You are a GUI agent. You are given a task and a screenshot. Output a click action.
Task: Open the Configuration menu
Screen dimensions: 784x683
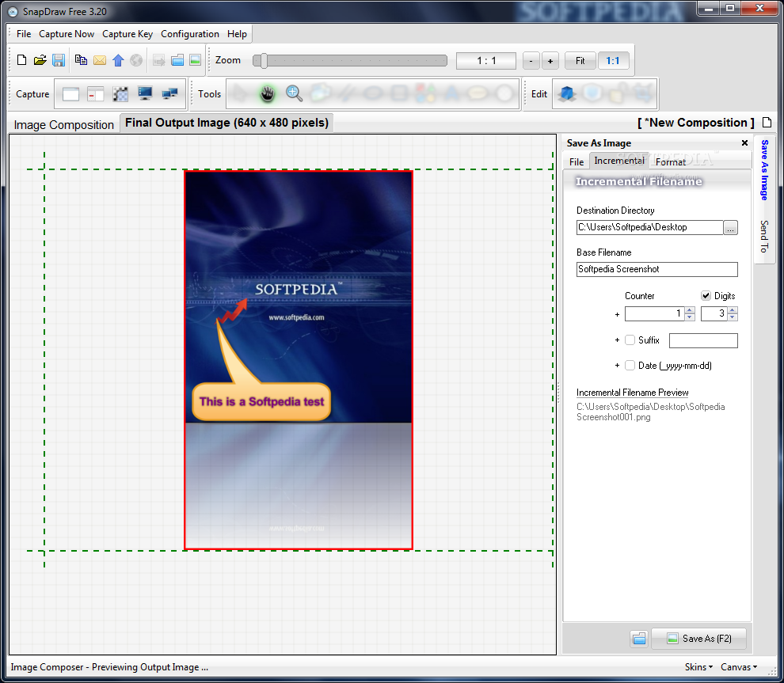[190, 34]
